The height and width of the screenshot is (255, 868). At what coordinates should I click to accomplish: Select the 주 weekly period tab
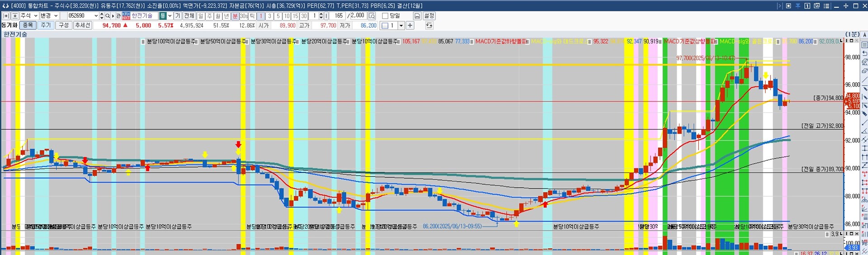coord(209,16)
